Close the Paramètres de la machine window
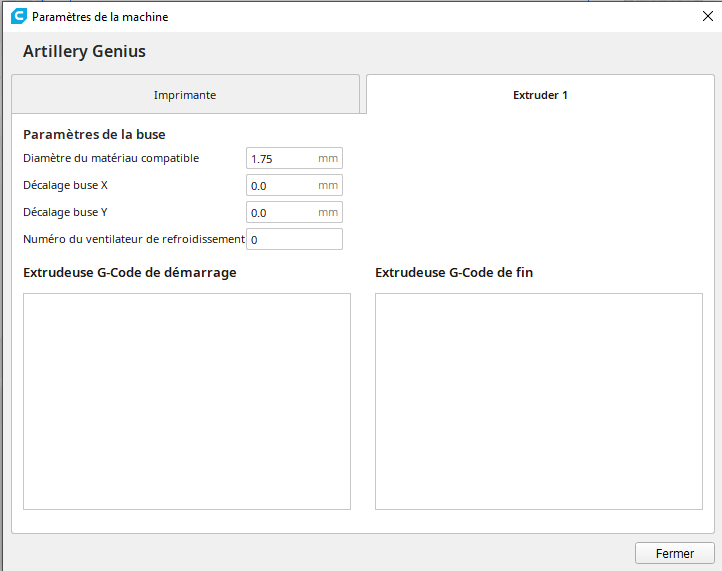The image size is (722, 571). coord(708,17)
